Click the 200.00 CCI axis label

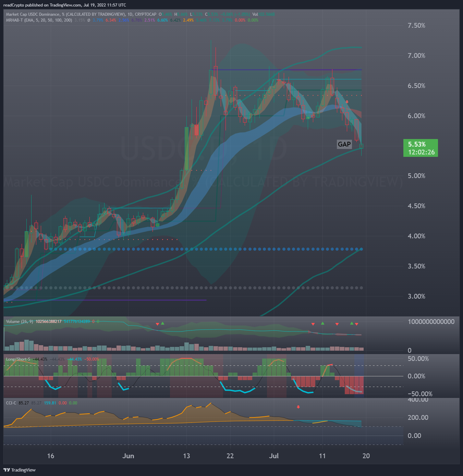(x=418, y=417)
